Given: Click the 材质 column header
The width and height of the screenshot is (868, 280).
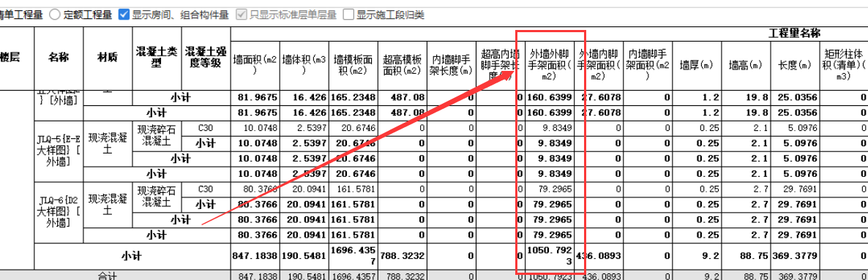Looking at the screenshot, I should (108, 57).
